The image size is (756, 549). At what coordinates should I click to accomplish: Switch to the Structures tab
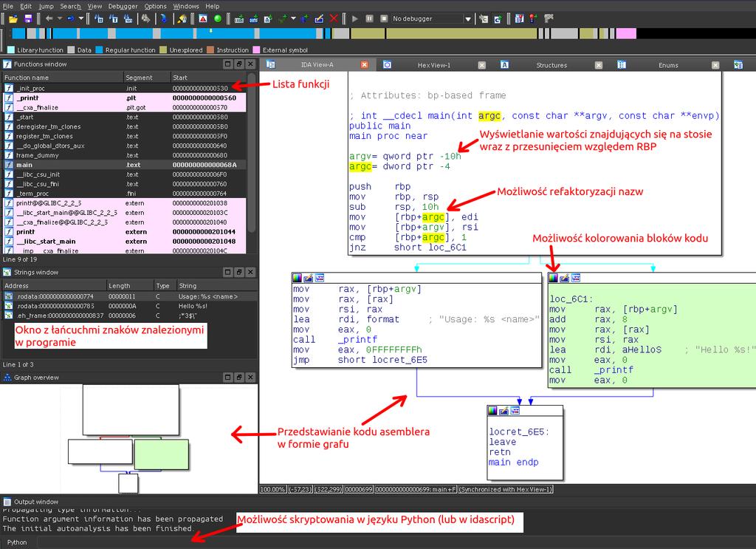click(x=551, y=65)
